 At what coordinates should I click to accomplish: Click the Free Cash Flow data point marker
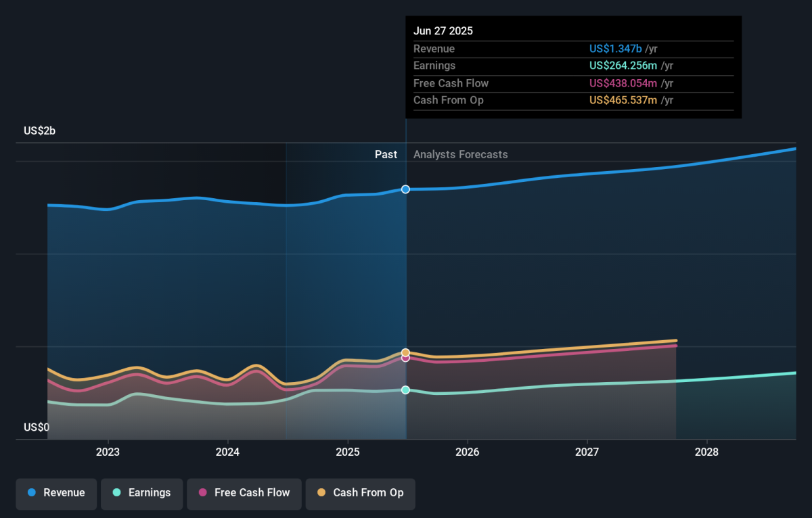405,358
